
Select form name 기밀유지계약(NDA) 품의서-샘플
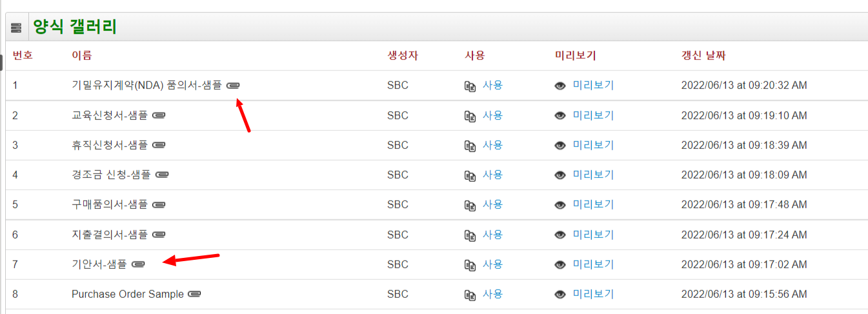[146, 85]
